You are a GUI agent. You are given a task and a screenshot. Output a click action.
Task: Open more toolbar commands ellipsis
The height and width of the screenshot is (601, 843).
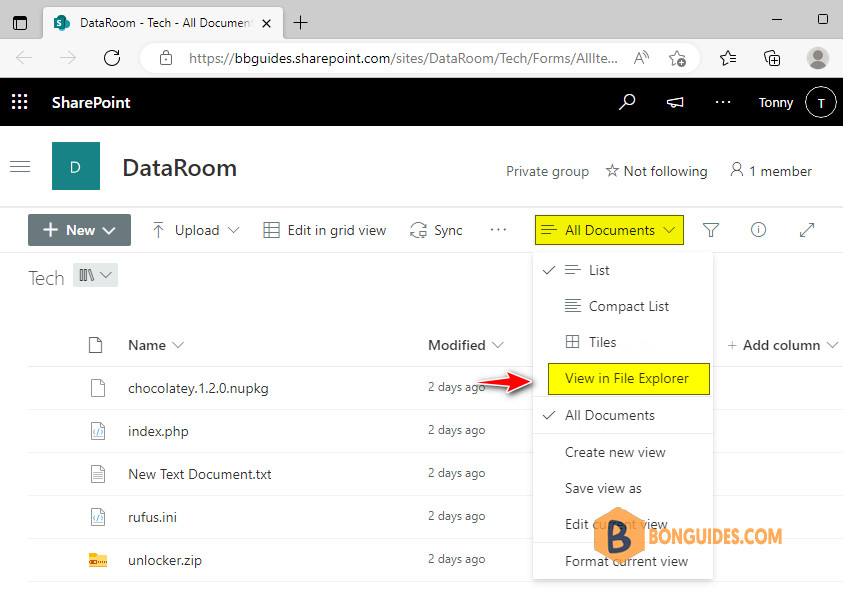click(498, 230)
